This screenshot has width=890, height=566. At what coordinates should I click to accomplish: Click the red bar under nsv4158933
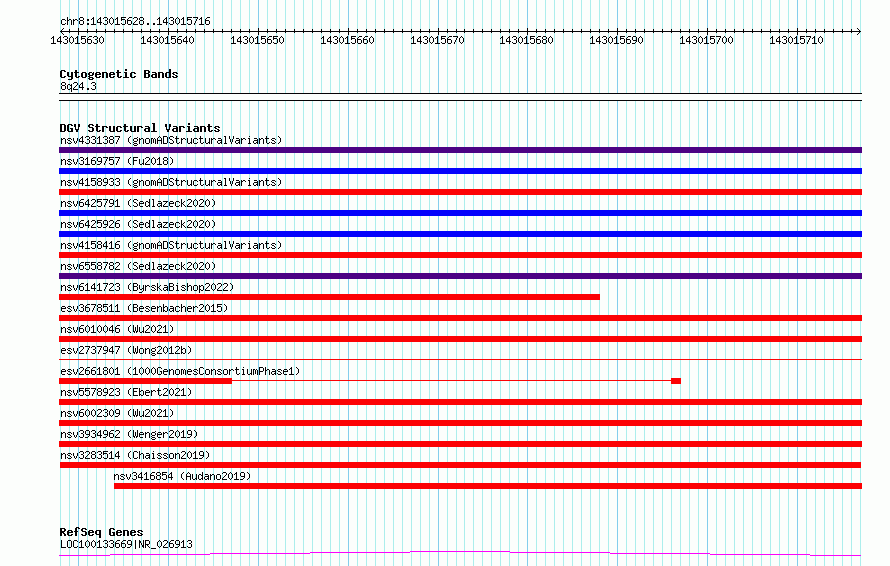pyautogui.click(x=460, y=192)
